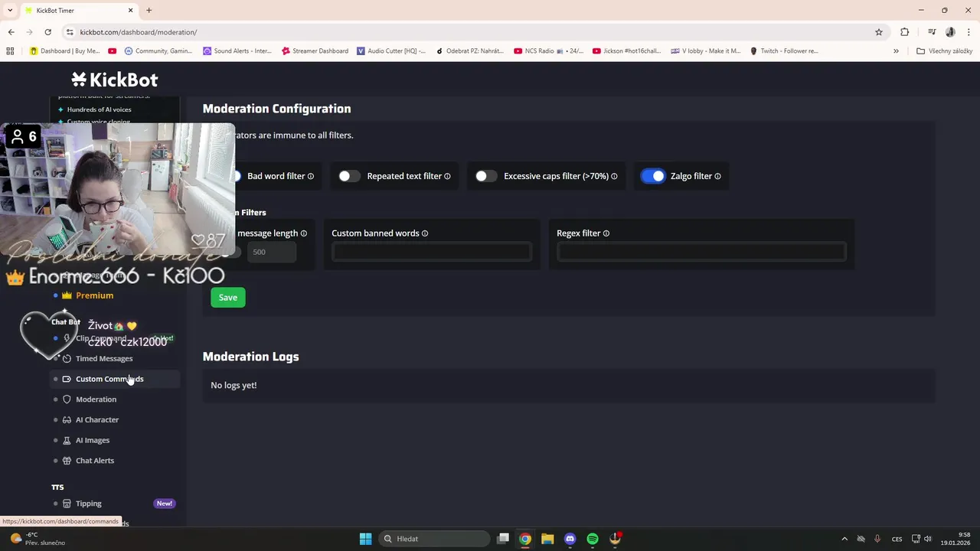Open Discord from taskbar

(x=570, y=539)
